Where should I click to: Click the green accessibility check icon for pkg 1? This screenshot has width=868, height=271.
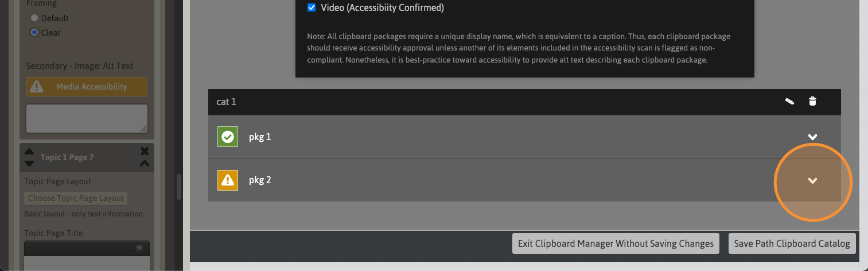228,137
